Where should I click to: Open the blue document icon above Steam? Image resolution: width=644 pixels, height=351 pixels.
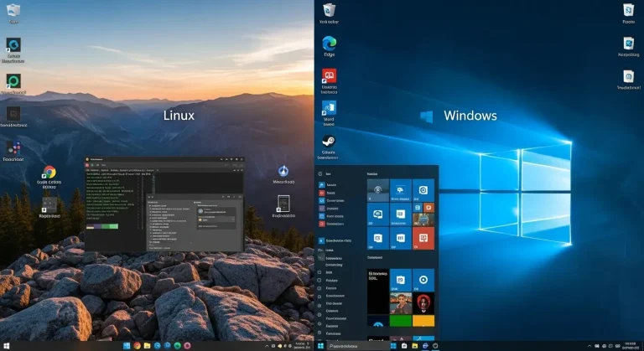point(329,108)
